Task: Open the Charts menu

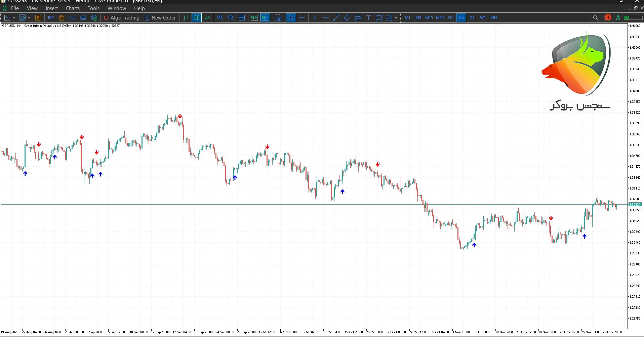Action: (x=73, y=8)
